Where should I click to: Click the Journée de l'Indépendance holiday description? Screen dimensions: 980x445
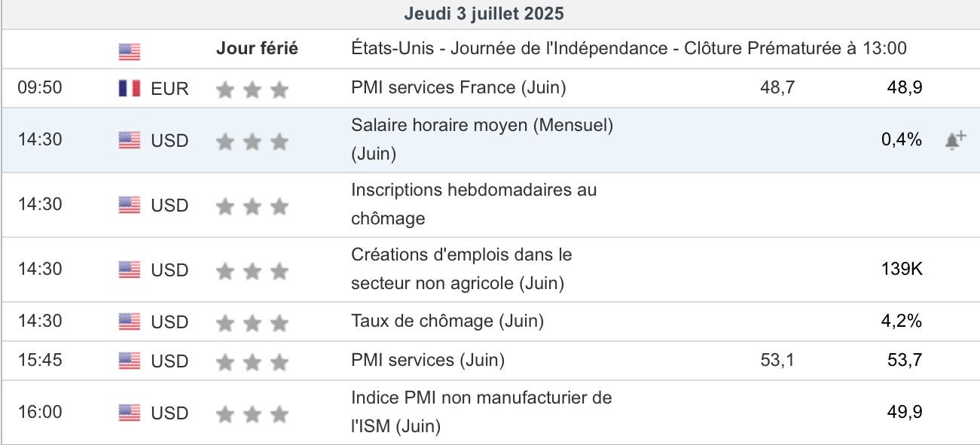coord(628,49)
